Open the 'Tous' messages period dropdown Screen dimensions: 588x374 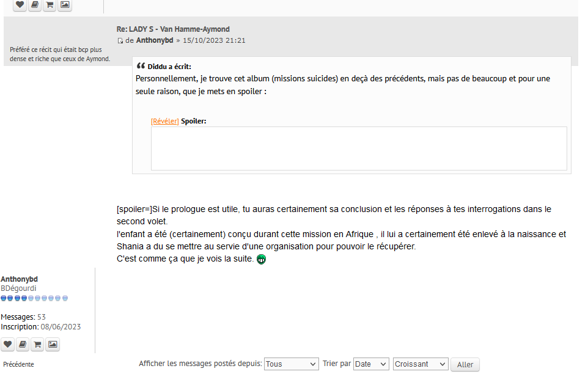pos(291,364)
